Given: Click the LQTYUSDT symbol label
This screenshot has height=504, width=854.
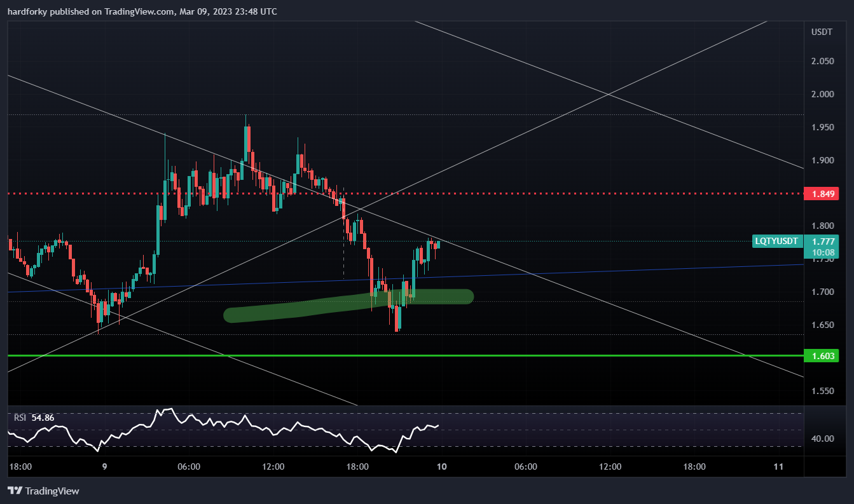Looking at the screenshot, I should [x=776, y=241].
